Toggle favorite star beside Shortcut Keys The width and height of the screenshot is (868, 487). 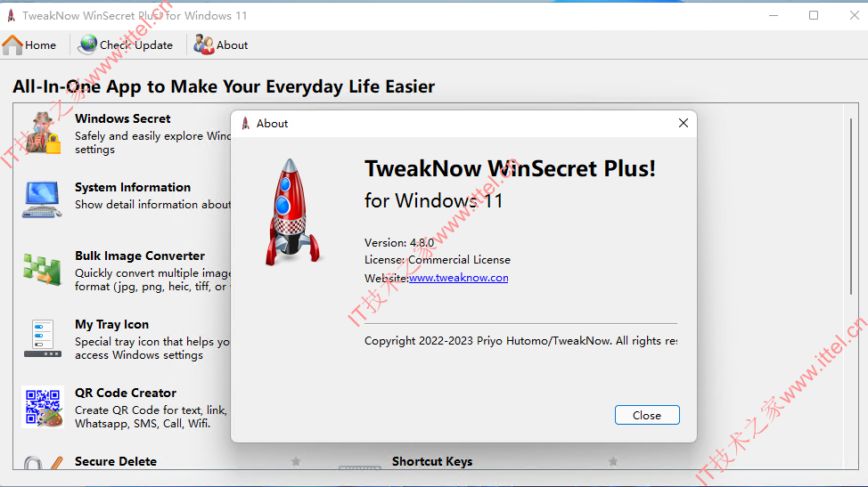click(613, 461)
